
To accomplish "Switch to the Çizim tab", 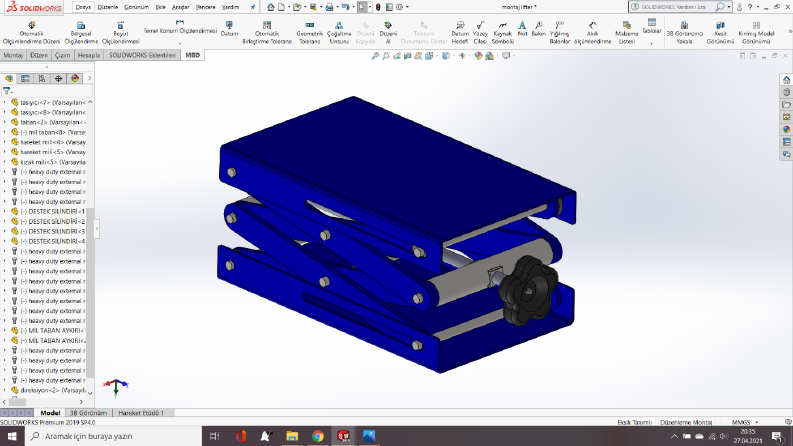I will coord(63,55).
